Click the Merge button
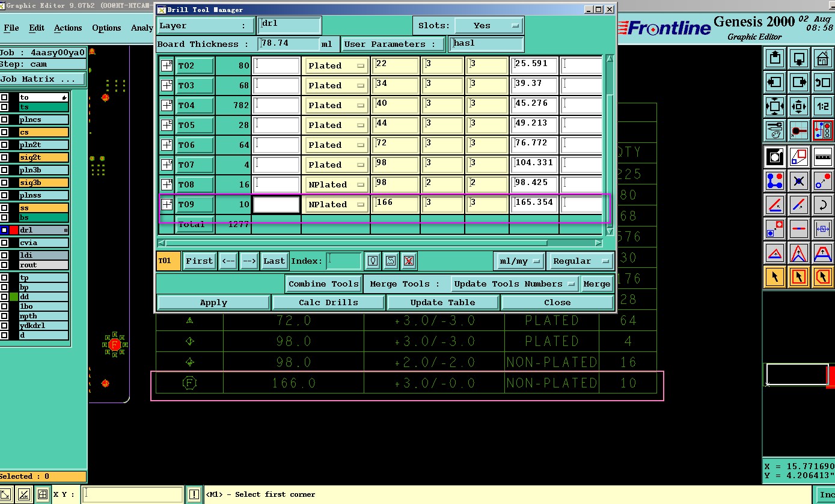Viewport: 835px width, 504px height. pos(597,284)
